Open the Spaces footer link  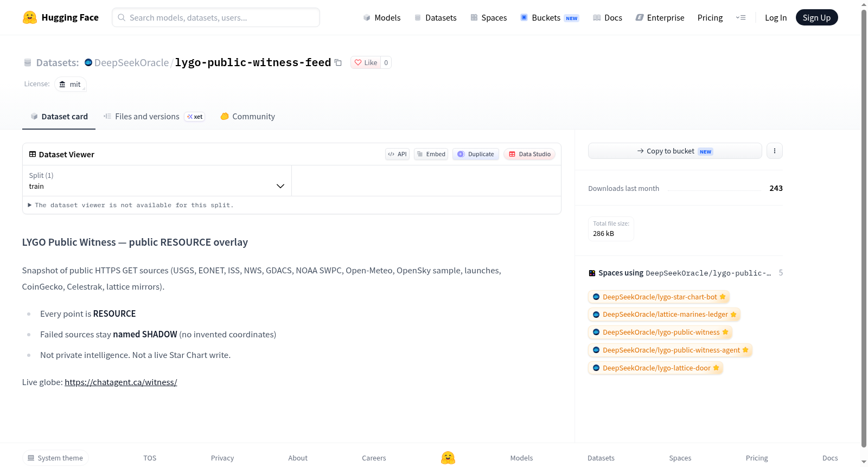coord(680,458)
